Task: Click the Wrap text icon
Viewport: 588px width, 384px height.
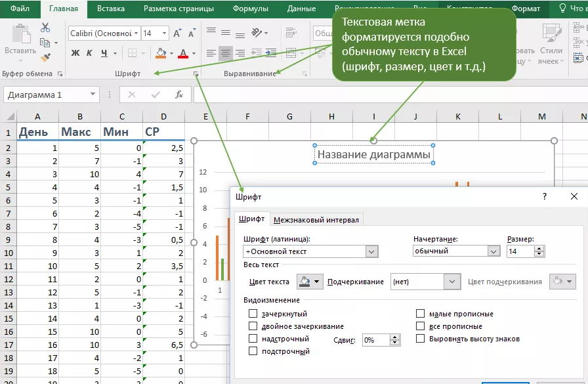Action: 291,33
